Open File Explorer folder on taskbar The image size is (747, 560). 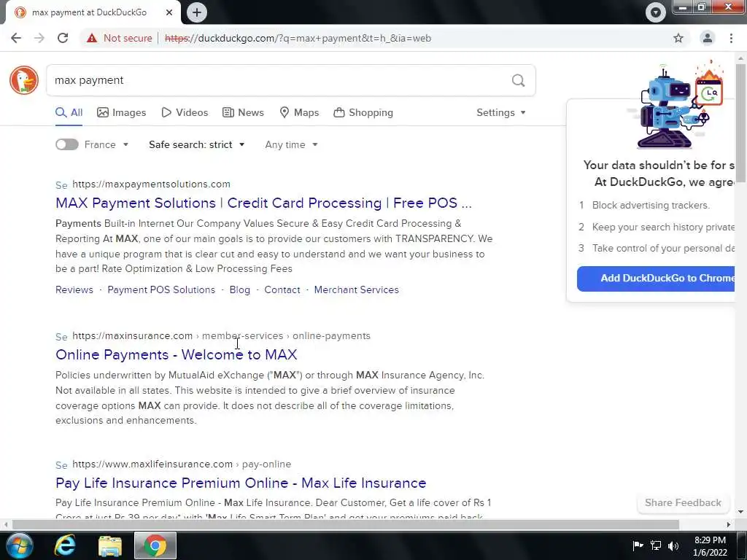coord(110,545)
